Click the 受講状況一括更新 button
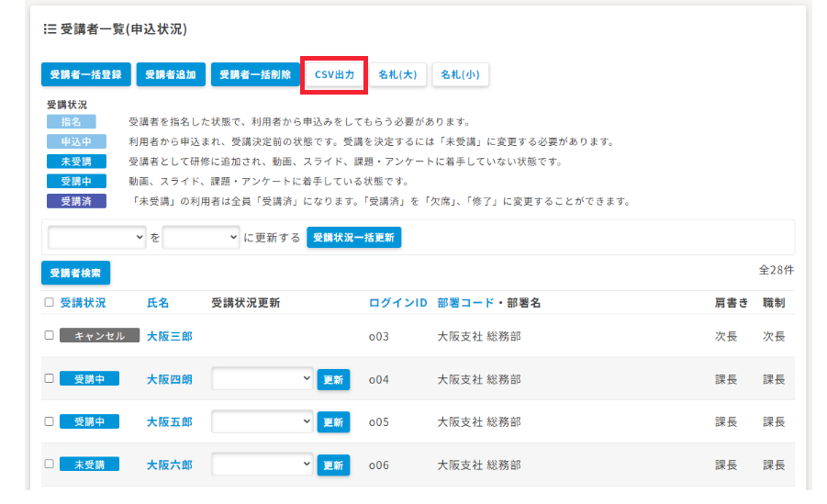This screenshot has height=504, width=827. pyautogui.click(x=354, y=238)
